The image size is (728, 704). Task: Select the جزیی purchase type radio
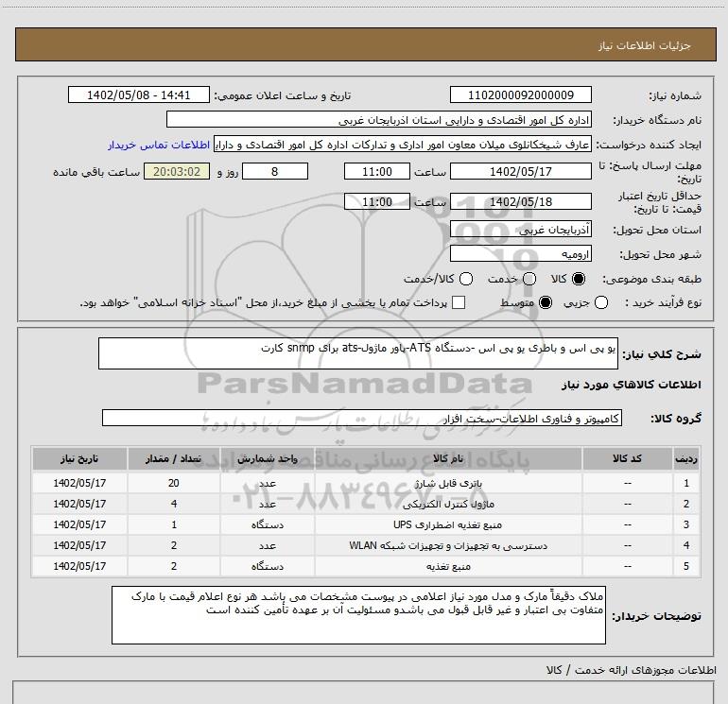(x=601, y=302)
